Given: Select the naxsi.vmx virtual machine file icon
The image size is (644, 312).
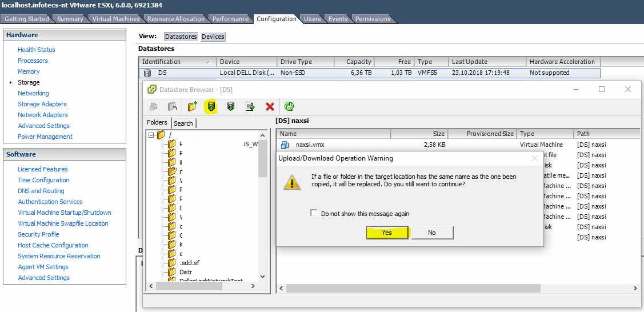Looking at the screenshot, I should point(285,145).
